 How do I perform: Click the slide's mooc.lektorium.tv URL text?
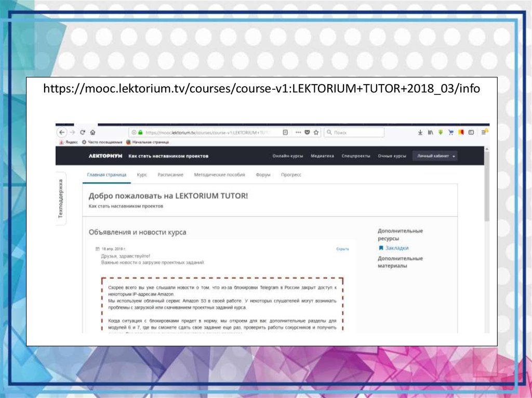point(262,89)
